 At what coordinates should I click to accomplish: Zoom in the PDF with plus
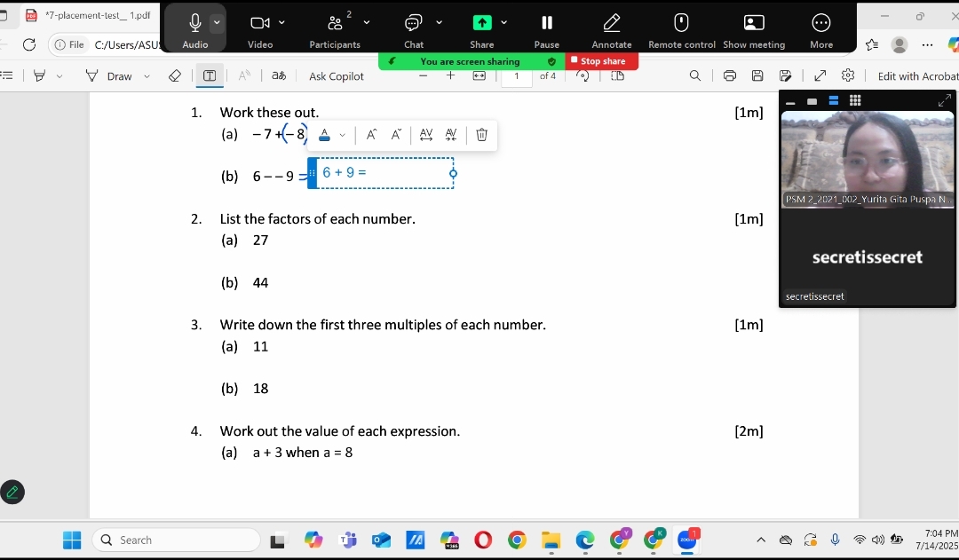[451, 75]
